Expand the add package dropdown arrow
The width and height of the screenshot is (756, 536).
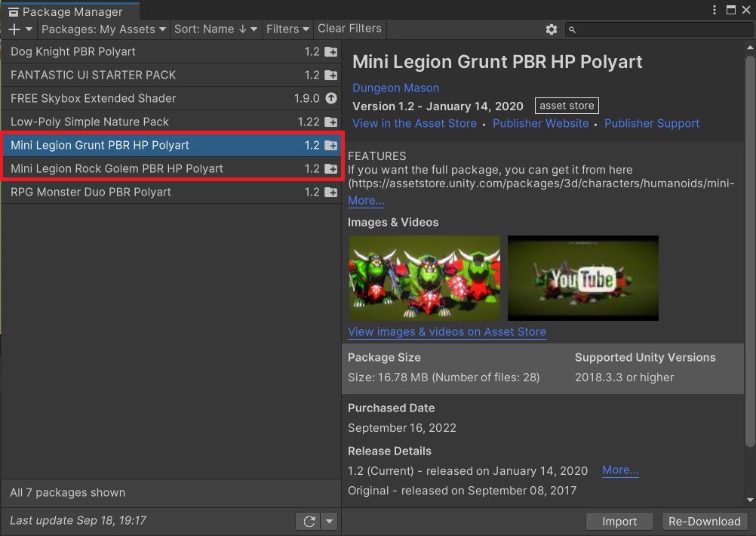click(x=29, y=29)
